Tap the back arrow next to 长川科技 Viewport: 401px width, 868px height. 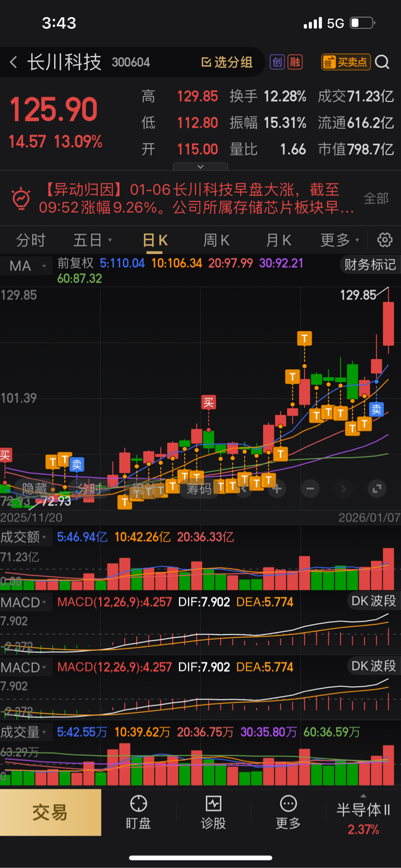click(x=14, y=63)
